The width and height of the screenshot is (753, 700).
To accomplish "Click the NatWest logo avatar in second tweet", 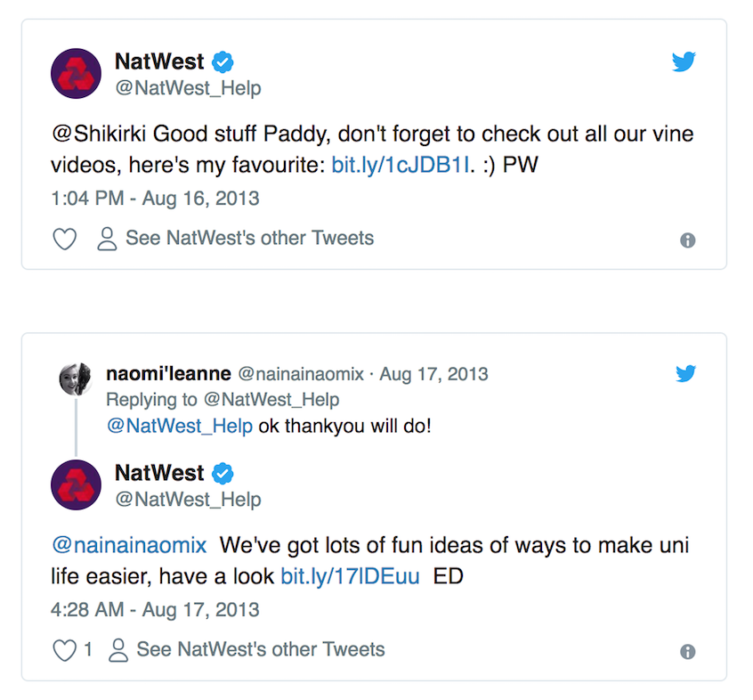I will (77, 484).
